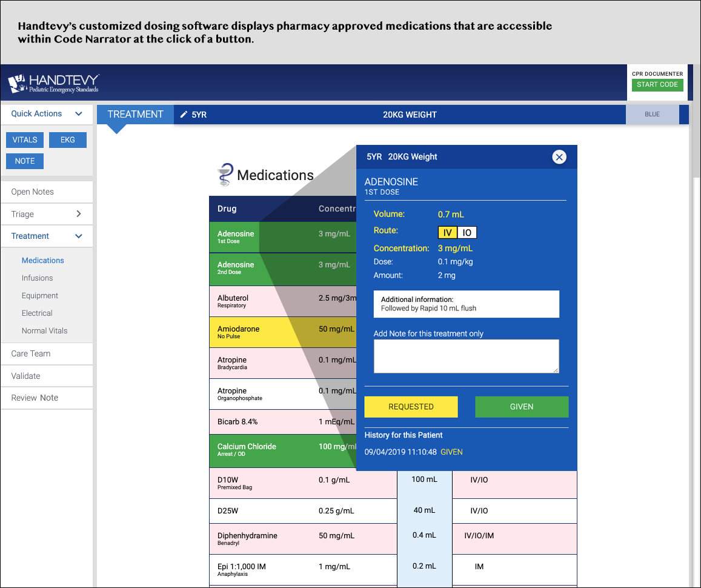Go to Infusions under Treatment
This screenshot has width=701, height=588.
(x=37, y=278)
